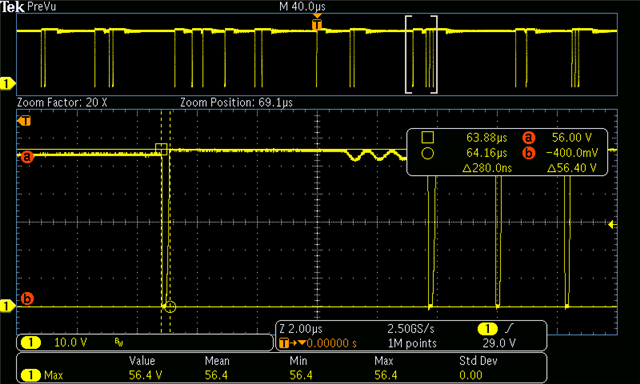Click the orange trigger T marker in zoom window
This screenshot has height=384, width=640.
coord(24,121)
